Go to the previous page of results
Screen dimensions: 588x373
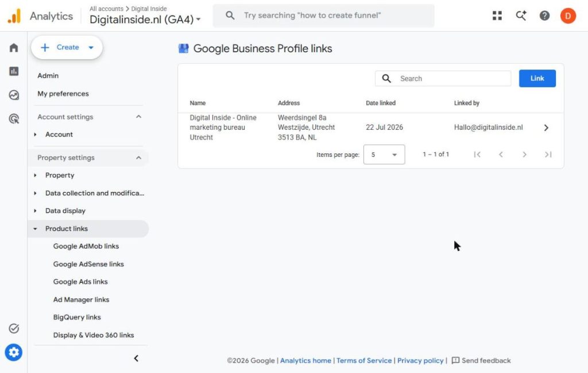click(501, 154)
